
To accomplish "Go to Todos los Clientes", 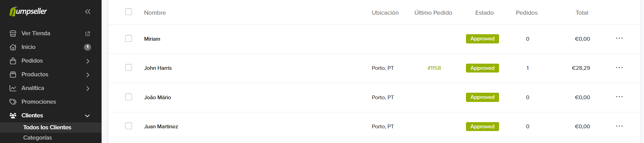I will [x=47, y=127].
